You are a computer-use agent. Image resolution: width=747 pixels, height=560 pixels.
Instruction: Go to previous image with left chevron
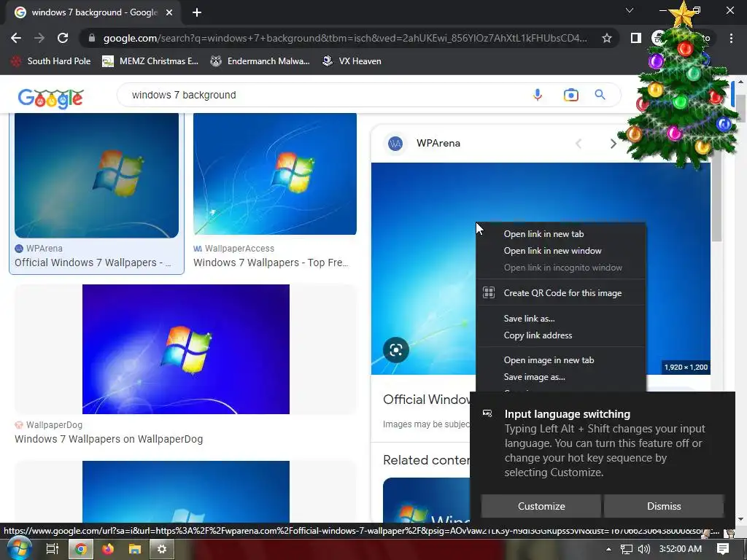pos(578,144)
